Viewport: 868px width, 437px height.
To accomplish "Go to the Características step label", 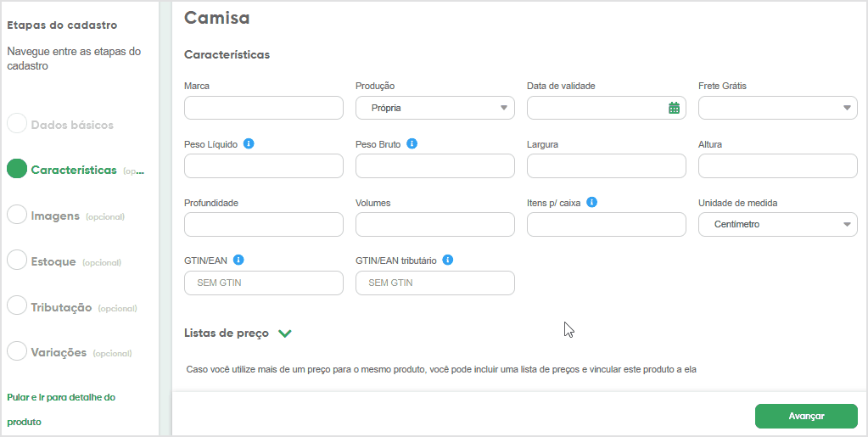I will pos(74,170).
